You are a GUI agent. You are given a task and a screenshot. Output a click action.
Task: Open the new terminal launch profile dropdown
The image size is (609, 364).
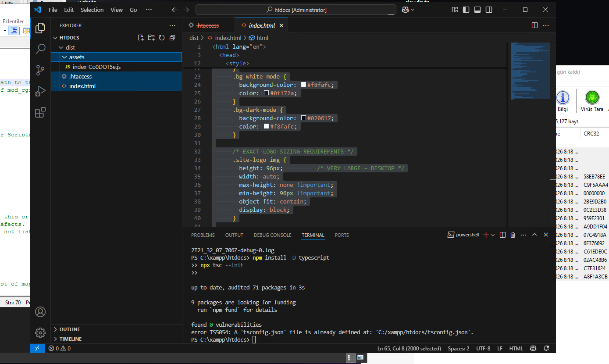[494, 235]
